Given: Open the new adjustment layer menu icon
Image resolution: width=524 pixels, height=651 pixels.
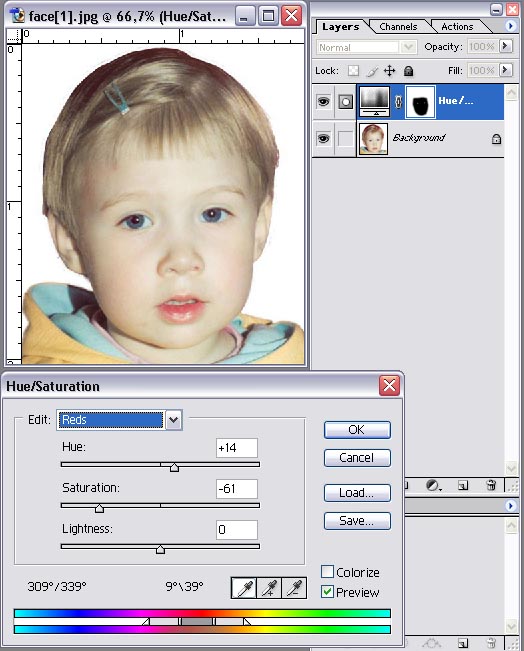Looking at the screenshot, I should click(x=433, y=485).
